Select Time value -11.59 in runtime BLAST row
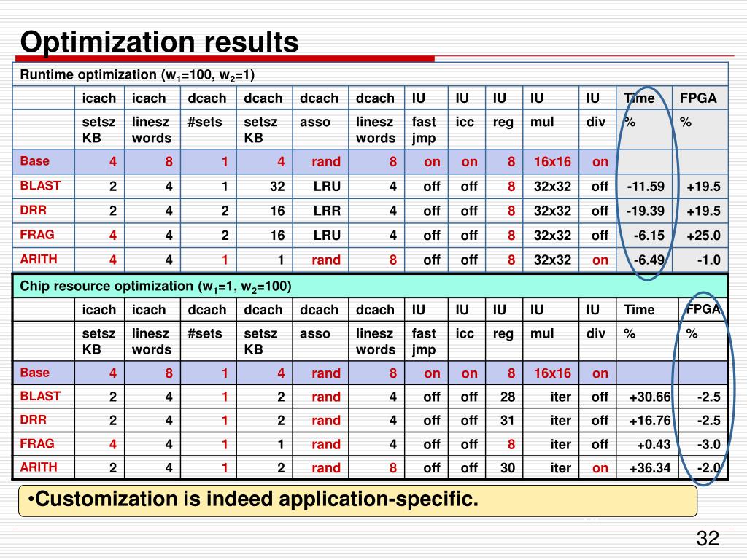Viewport: 747px width, 560px height. [x=646, y=186]
